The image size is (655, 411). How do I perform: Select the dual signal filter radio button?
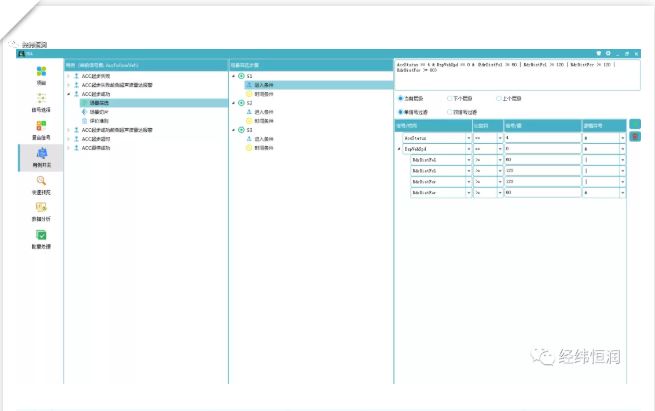coord(449,112)
